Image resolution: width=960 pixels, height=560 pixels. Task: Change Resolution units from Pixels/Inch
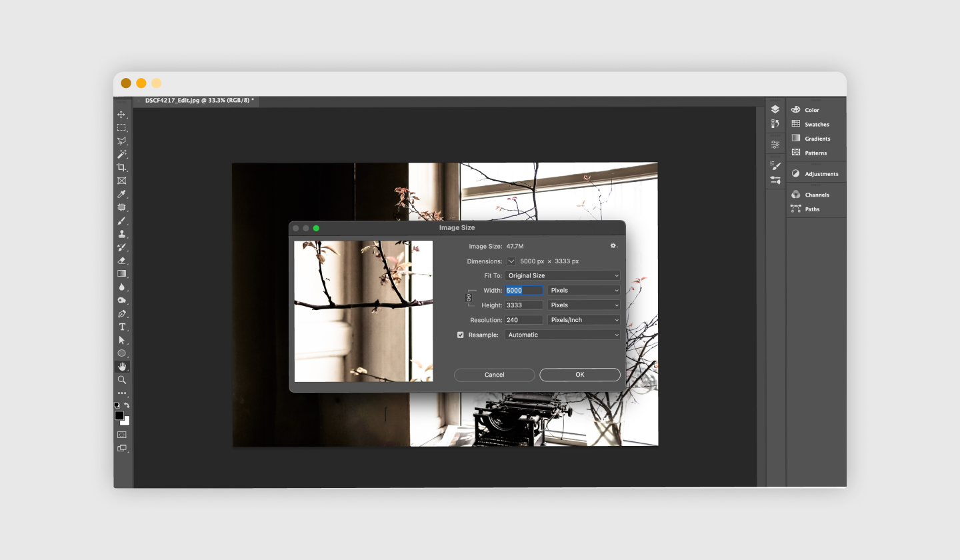point(584,320)
